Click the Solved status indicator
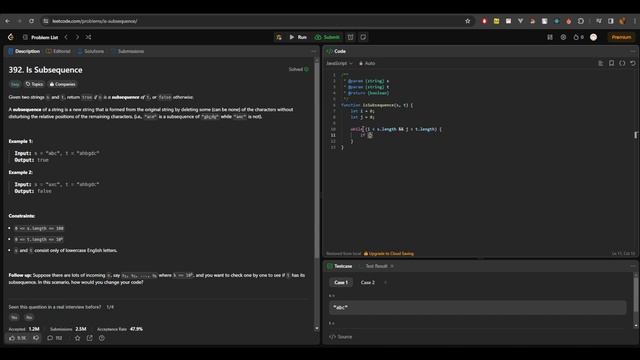640x360 pixels. pyautogui.click(x=299, y=69)
